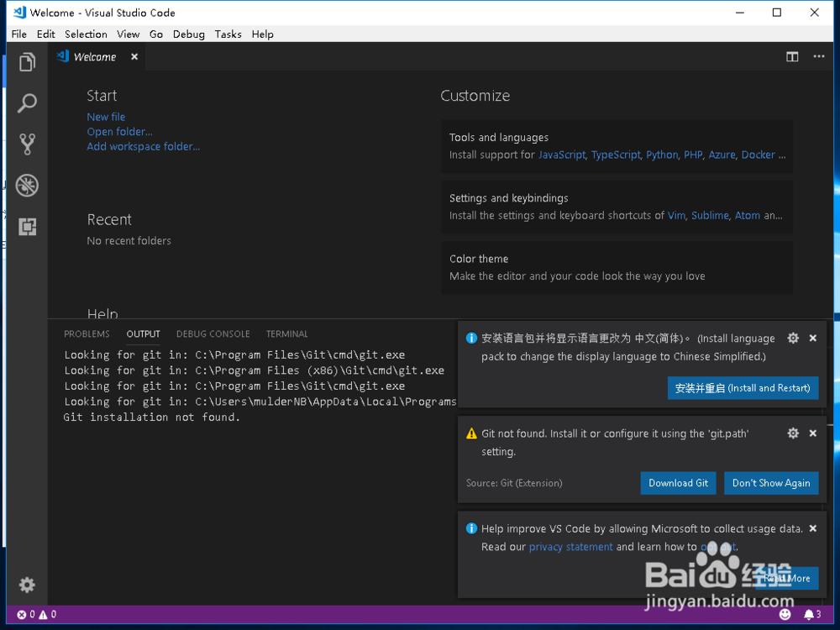Screen dimensions: 840x630
Task: Click the Docker tools link
Action: pyautogui.click(x=758, y=155)
